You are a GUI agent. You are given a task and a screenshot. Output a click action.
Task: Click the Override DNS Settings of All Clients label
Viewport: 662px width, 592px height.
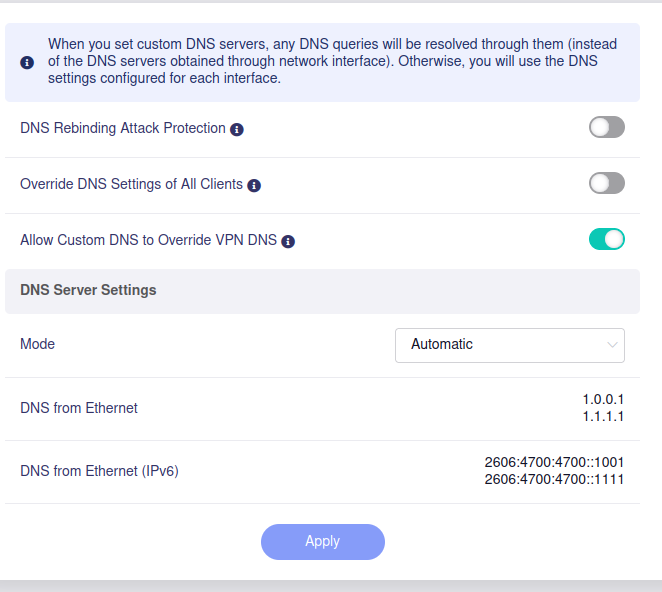131,184
